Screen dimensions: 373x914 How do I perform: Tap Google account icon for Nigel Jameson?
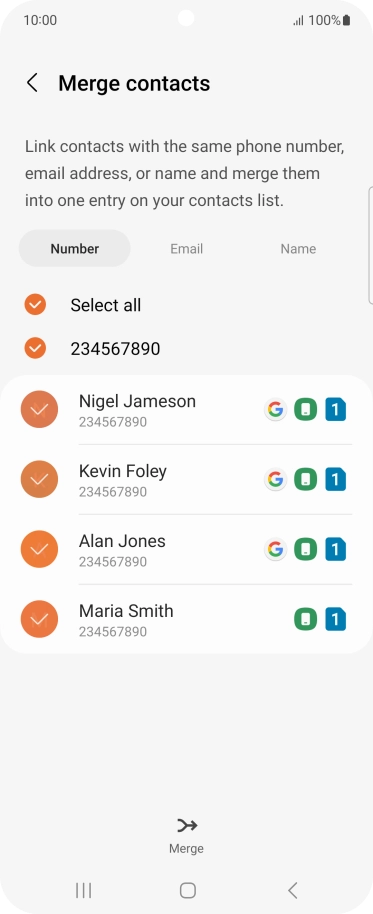tap(275, 410)
